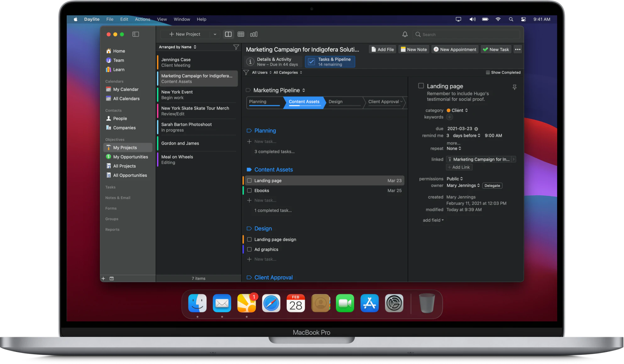Expand the New Project dropdown arrow
624x364 pixels.
tap(215, 34)
